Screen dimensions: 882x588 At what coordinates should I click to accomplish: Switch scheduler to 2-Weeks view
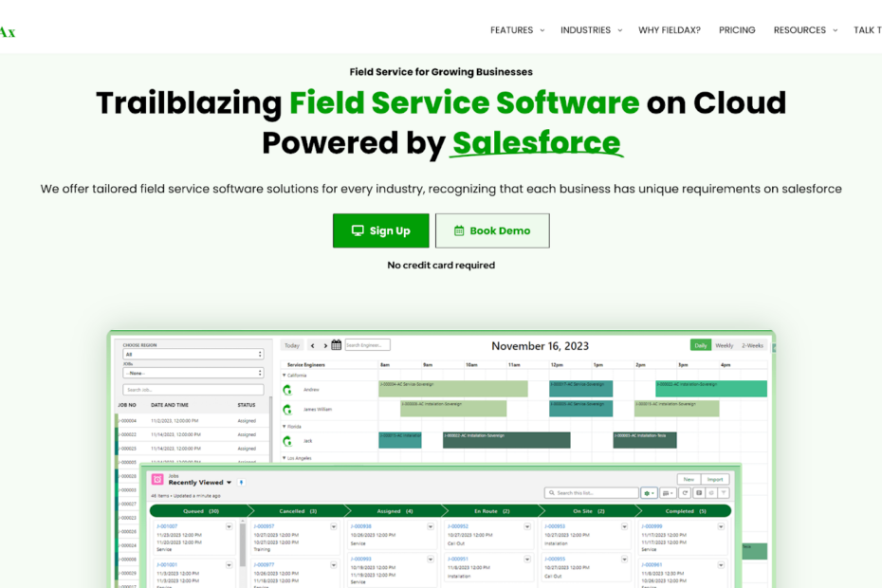[x=753, y=345]
